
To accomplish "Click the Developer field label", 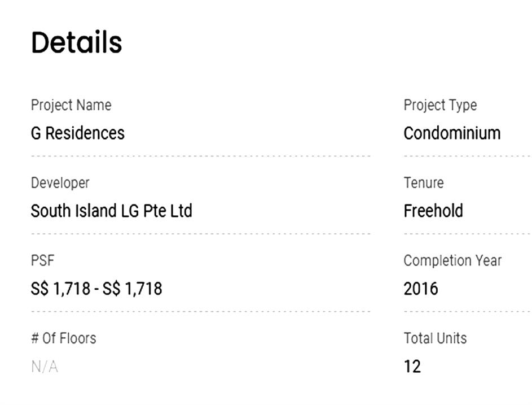I will pos(60,183).
